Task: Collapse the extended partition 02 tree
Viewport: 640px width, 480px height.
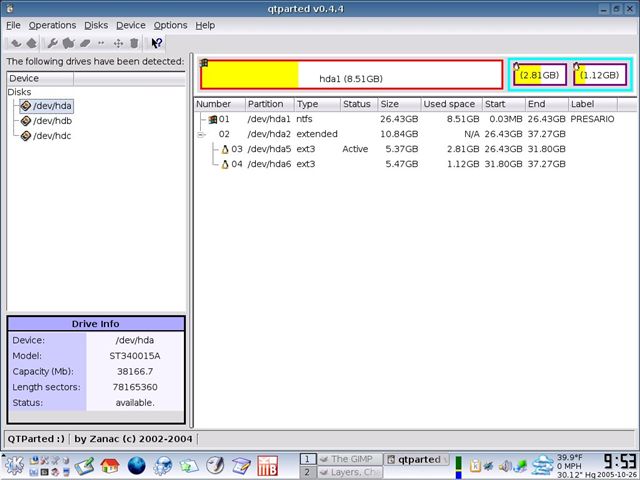Action: (200, 135)
